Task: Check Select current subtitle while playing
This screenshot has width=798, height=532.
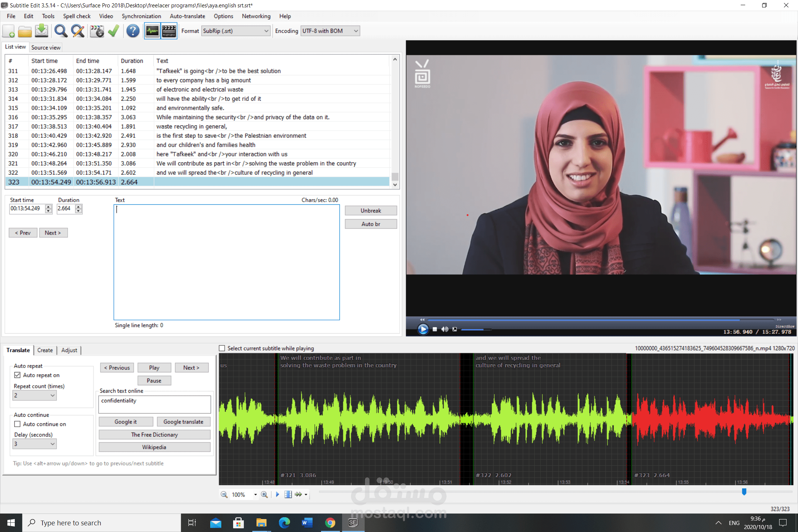Action: (x=222, y=348)
